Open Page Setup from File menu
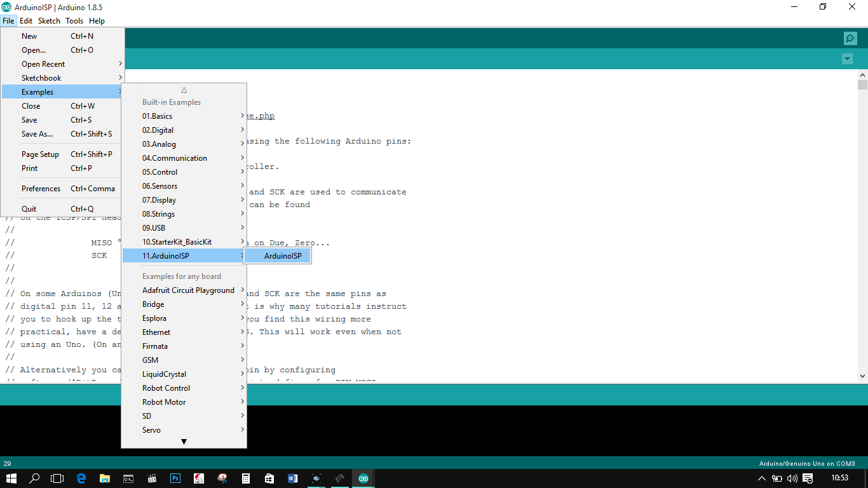868x488 pixels. [62, 154]
